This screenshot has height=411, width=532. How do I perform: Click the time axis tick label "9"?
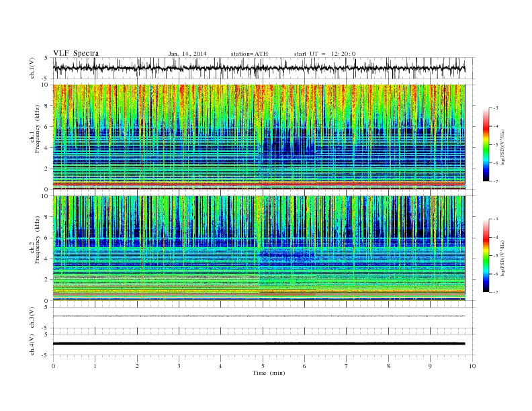coord(430,366)
